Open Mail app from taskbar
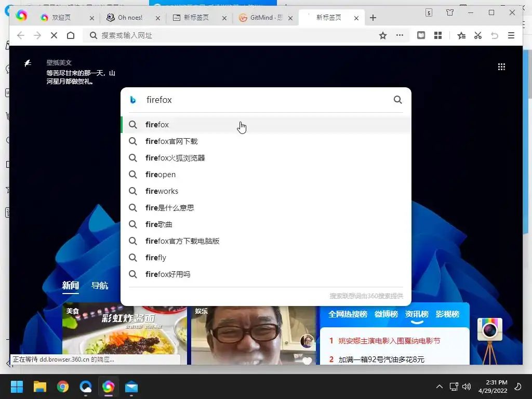 coord(131,387)
